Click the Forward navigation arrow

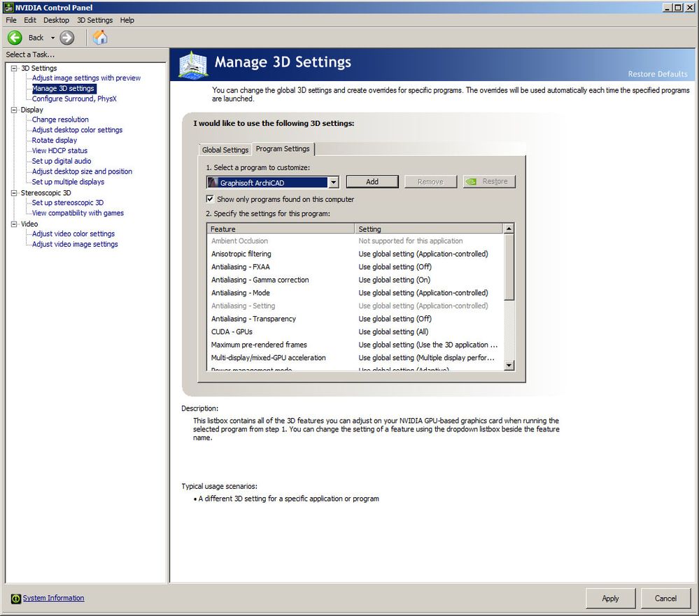pos(66,37)
